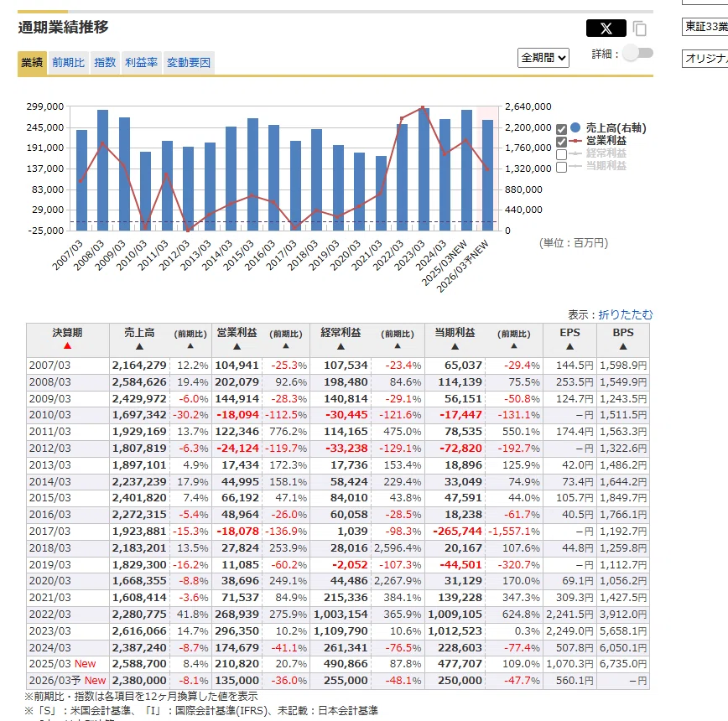Sort by 売上高 arrow
Viewport: 728px width, 721px height.
[x=139, y=346]
